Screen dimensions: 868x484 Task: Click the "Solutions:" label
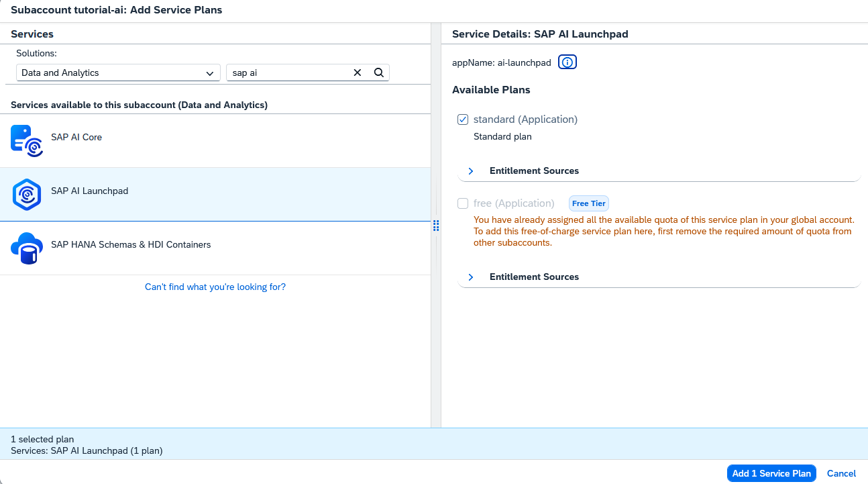36,53
